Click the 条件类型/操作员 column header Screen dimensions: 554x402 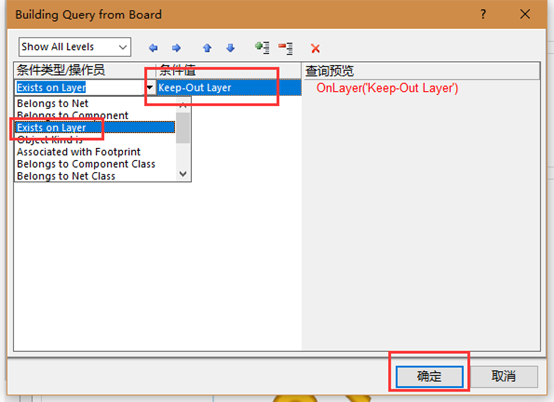pos(84,70)
